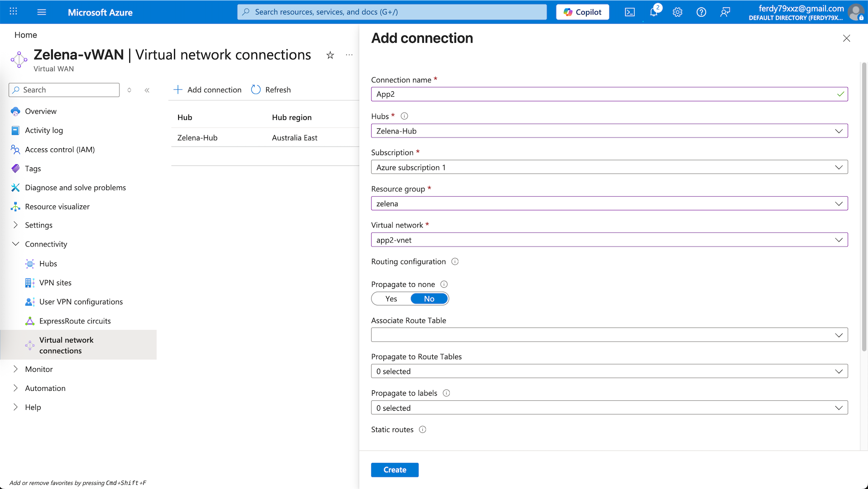Click Propagate to labels info icon
The width and height of the screenshot is (868, 489).
pyautogui.click(x=446, y=393)
